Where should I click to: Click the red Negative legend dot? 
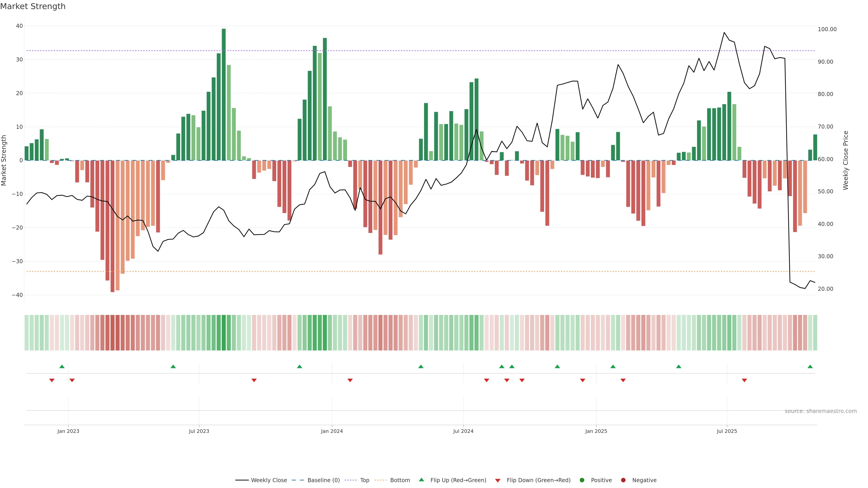point(623,480)
